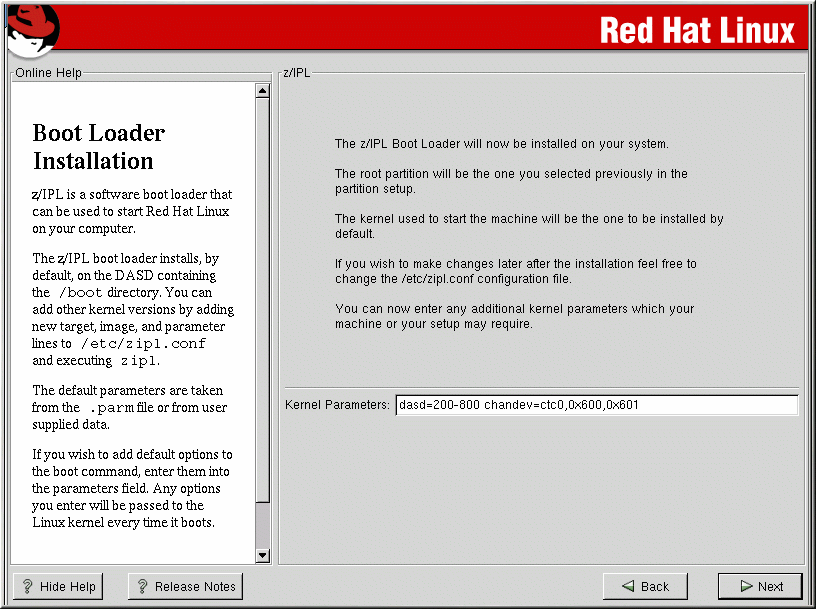
Task: Click the question mark icon on Hide Help
Action: (x=27, y=587)
